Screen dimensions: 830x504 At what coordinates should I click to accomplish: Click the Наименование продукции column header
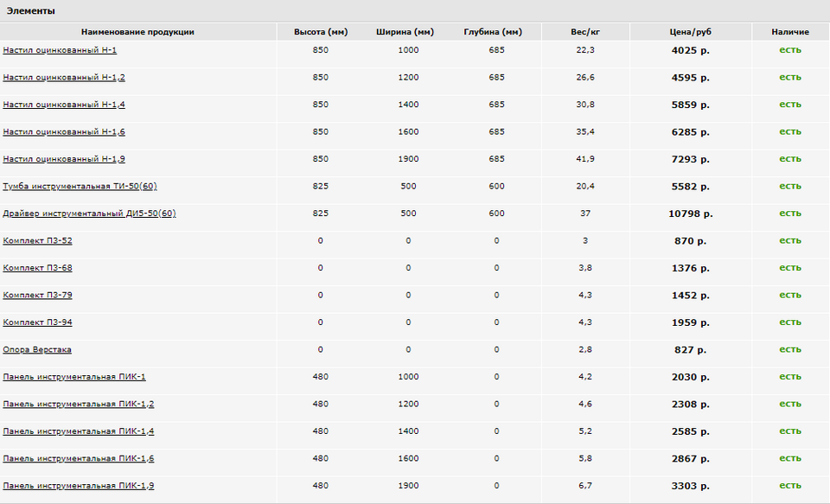tap(137, 32)
